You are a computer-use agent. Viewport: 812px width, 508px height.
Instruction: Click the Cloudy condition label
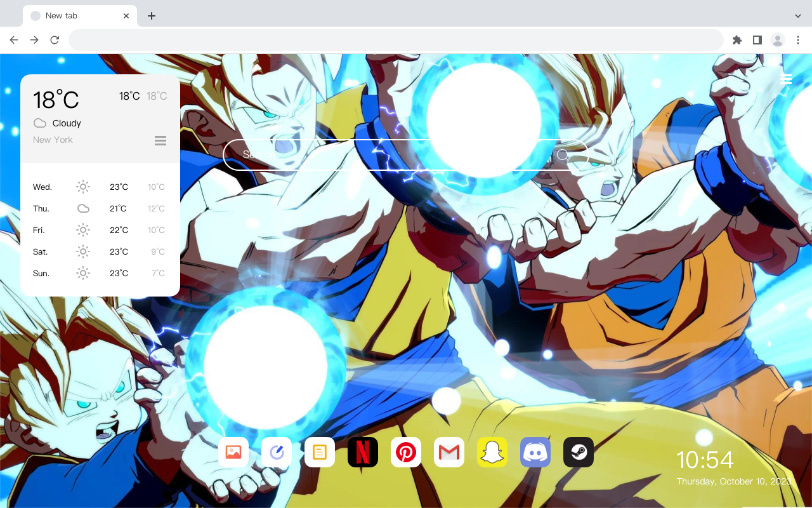coord(67,123)
